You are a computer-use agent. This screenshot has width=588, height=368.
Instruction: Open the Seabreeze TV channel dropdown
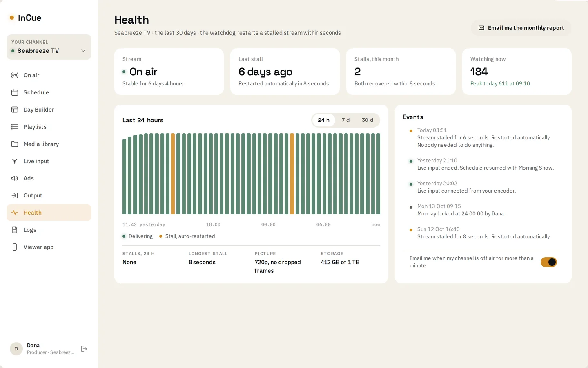tap(49, 47)
